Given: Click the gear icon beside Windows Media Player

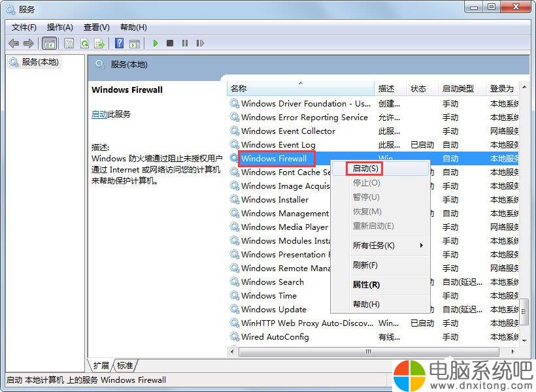Looking at the screenshot, I should pos(235,227).
